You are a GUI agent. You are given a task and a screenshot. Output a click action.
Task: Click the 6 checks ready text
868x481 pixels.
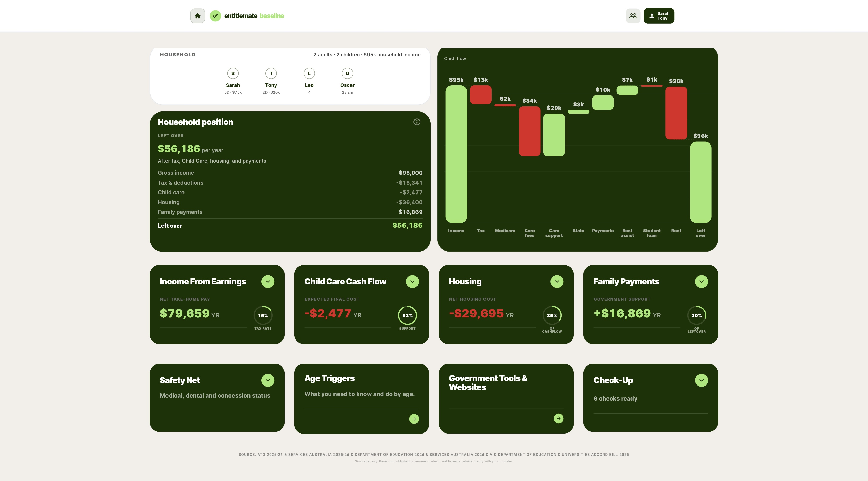615,399
